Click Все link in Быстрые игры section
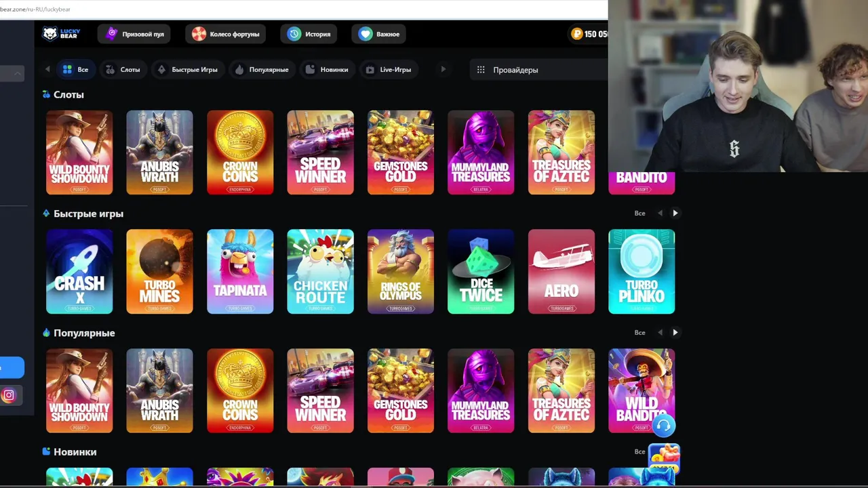 (639, 213)
